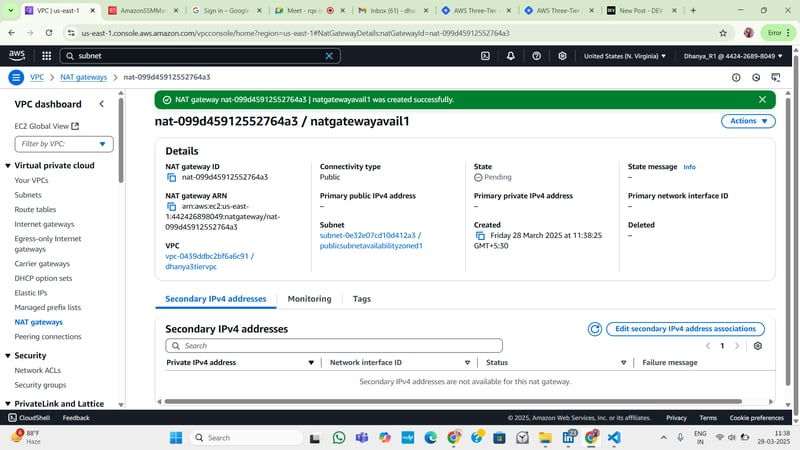
Task: Bookmark this page with the star icon
Action: click(723, 33)
